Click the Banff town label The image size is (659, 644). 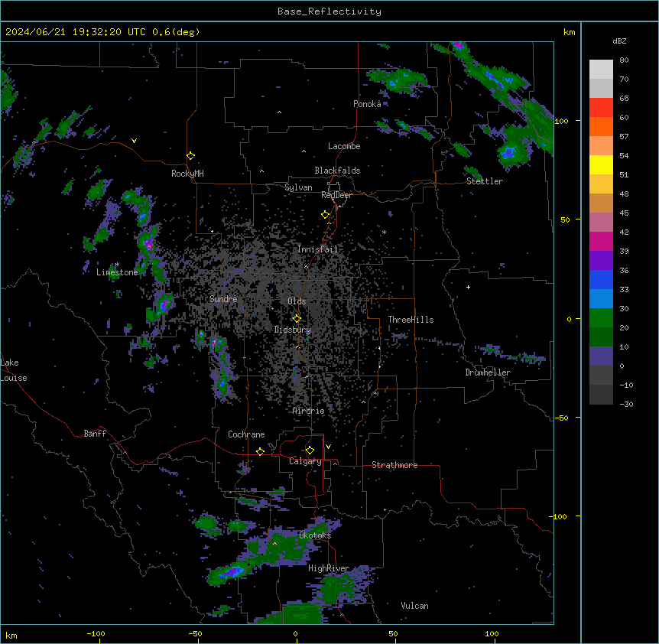[95, 434]
